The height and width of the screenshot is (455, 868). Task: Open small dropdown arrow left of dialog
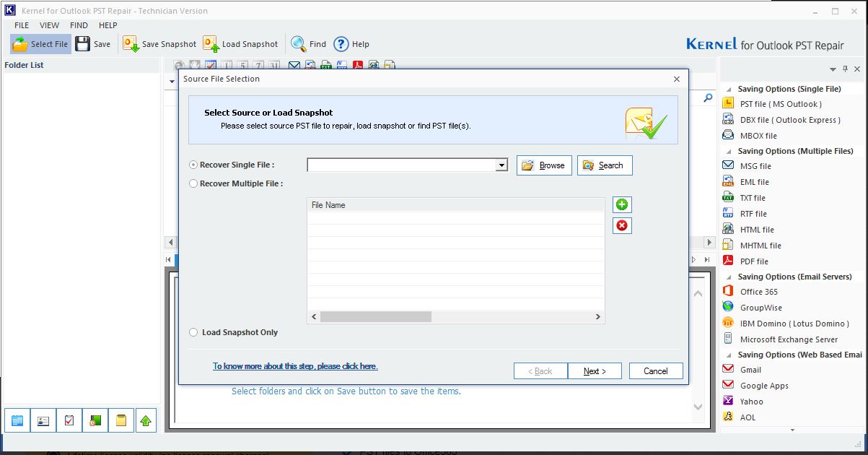coord(172,82)
